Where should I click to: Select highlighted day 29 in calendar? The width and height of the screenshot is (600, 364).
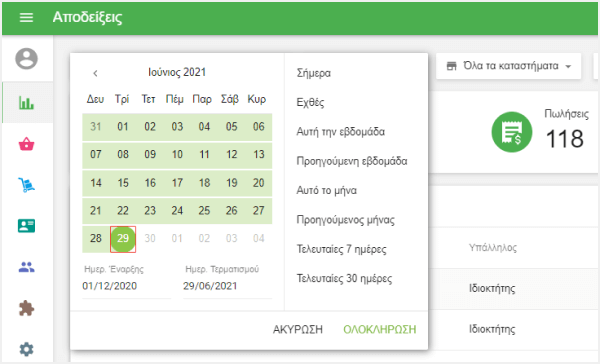123,238
